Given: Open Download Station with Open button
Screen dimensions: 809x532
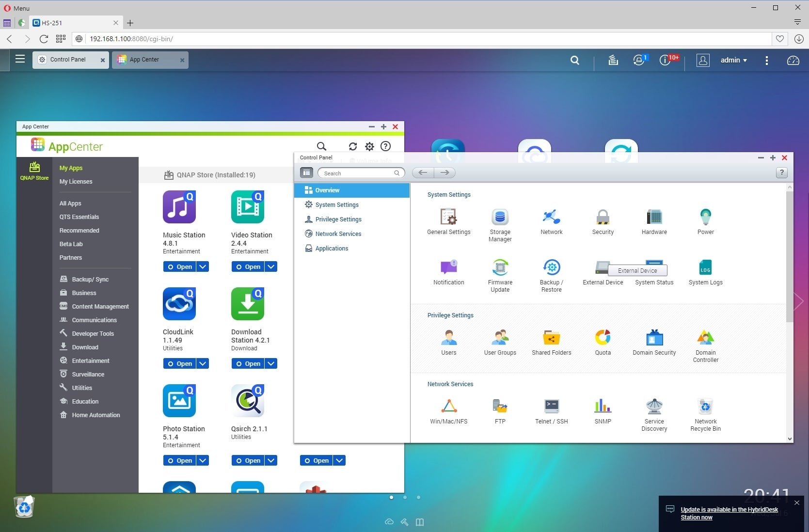Looking at the screenshot, I should click(248, 363).
